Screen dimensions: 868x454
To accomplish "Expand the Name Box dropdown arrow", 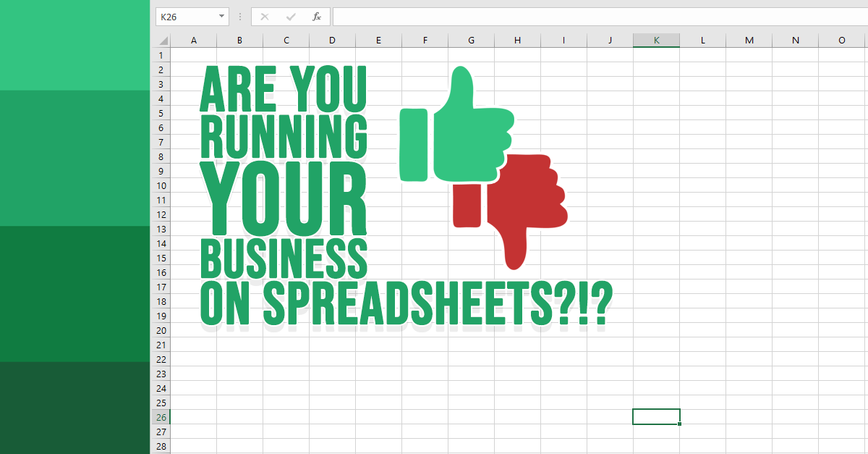I will 221,17.
